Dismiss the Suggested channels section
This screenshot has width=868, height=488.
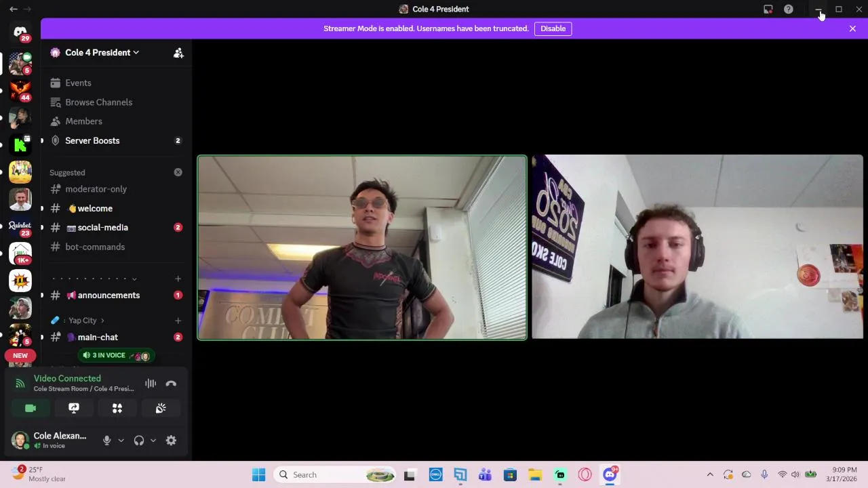coord(178,172)
